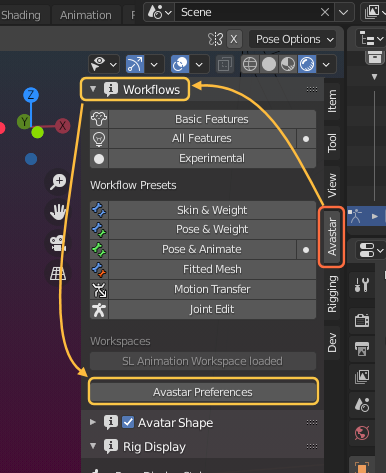Image resolution: width=386 pixels, height=473 pixels.
Task: Collapse the Workflows panel
Action: click(x=93, y=89)
